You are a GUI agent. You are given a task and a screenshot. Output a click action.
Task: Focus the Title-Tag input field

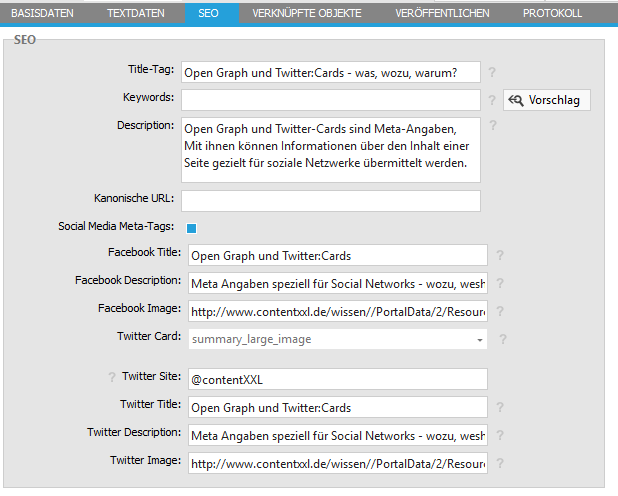tap(331, 72)
